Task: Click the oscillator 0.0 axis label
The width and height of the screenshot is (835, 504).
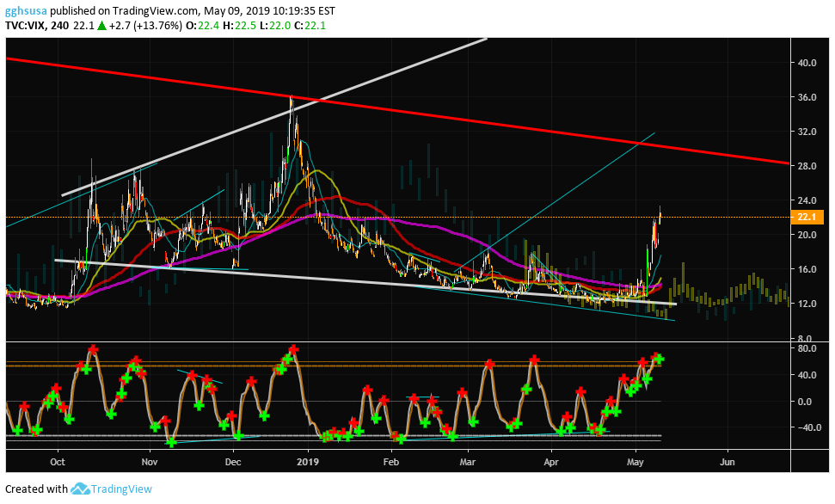Action: click(x=805, y=402)
